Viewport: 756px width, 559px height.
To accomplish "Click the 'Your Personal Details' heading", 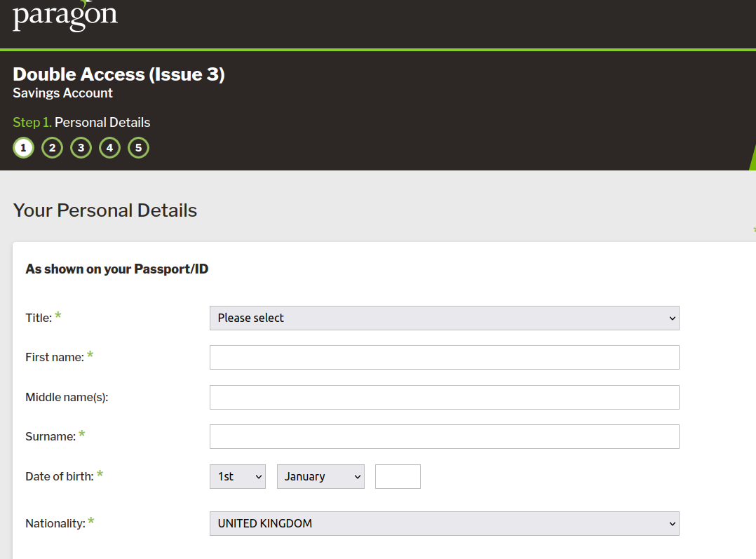I will [x=105, y=210].
